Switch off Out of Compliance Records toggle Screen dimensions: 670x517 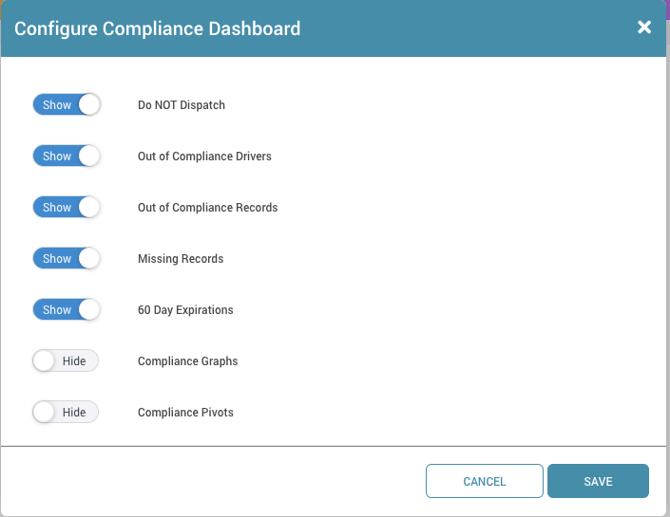coord(67,207)
